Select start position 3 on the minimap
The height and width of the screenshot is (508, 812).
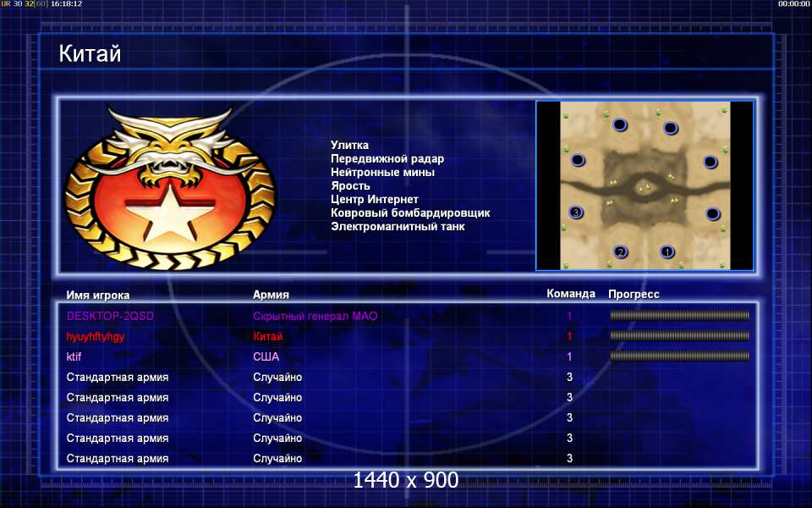point(576,212)
